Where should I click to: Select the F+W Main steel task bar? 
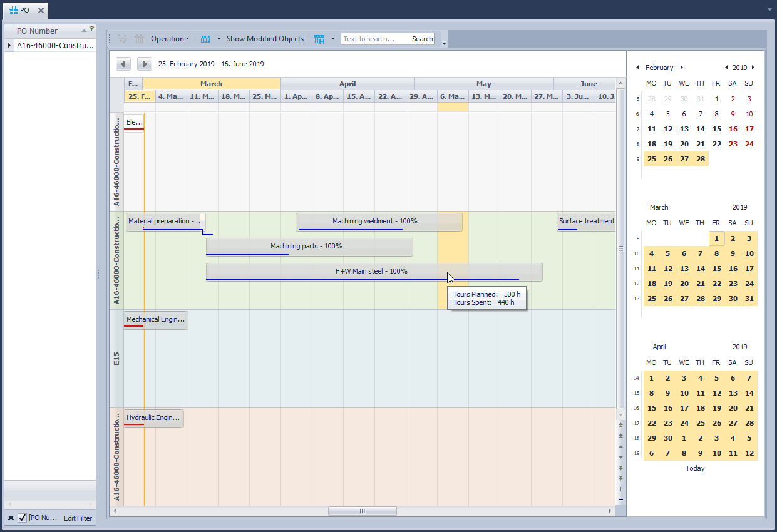click(374, 271)
